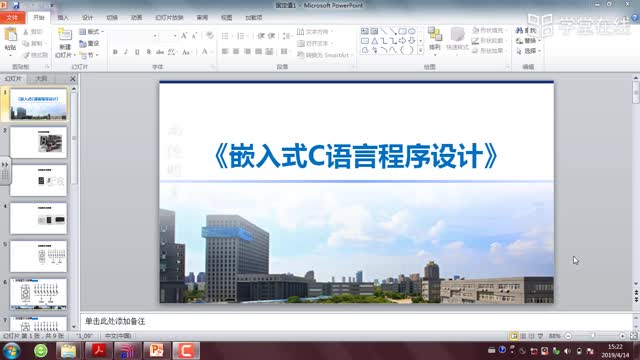Click the font color A button
Image resolution: width=640 pixels, height=360 pixels.
click(x=205, y=51)
